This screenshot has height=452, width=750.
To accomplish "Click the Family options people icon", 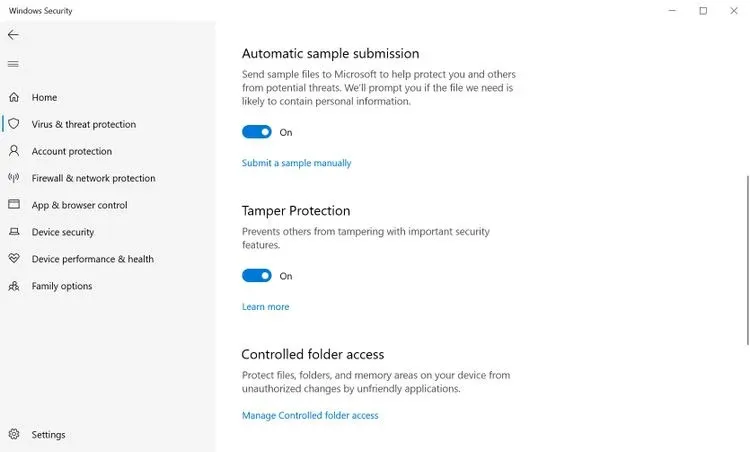I will tap(14, 286).
